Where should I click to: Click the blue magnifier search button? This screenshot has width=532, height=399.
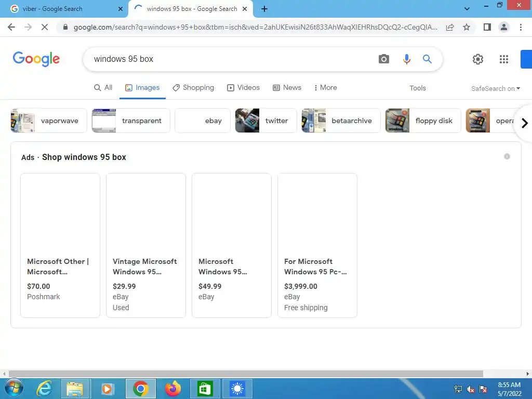coord(427,59)
